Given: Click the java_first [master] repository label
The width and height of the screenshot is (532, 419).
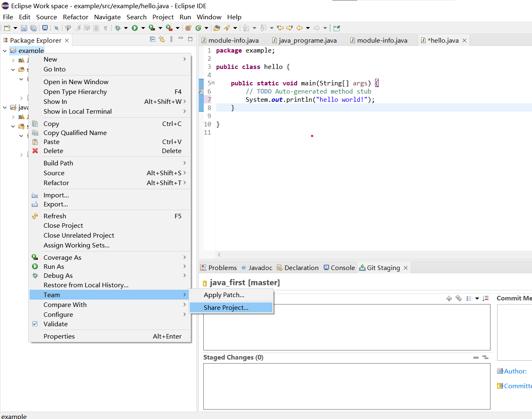Looking at the screenshot, I should pos(244,282).
